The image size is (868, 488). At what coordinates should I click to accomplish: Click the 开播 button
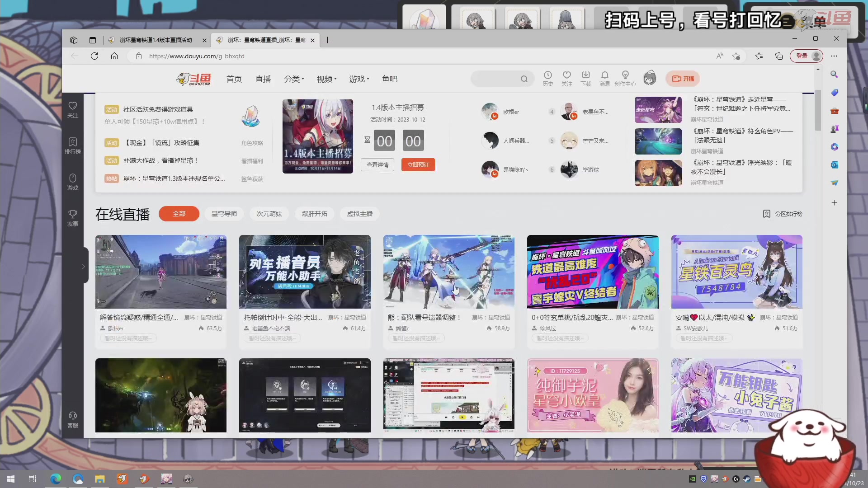pos(683,79)
